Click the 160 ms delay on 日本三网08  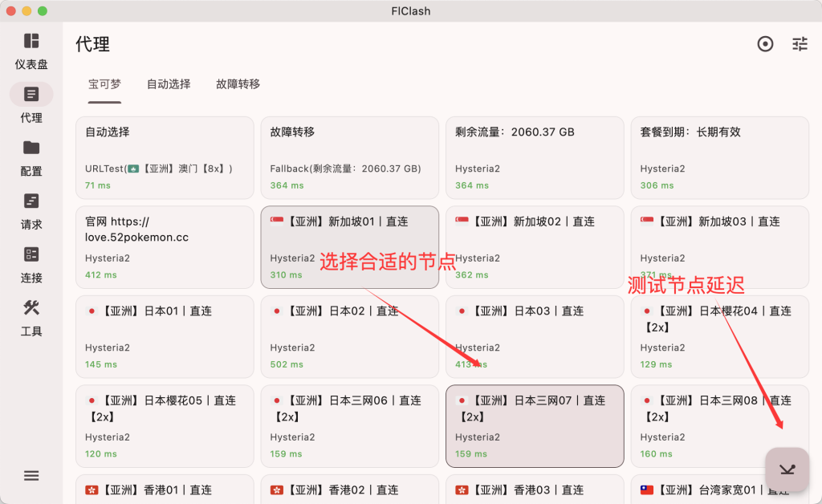[x=657, y=454]
